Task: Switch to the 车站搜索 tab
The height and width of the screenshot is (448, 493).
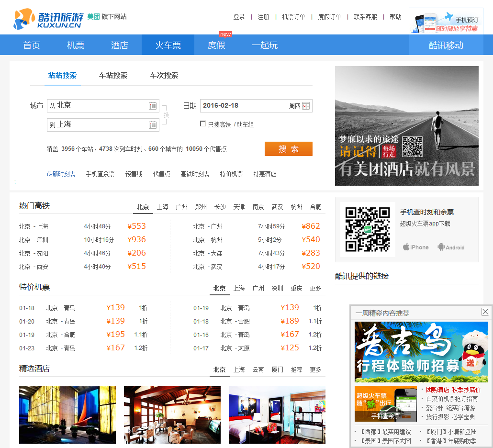Action: (113, 76)
